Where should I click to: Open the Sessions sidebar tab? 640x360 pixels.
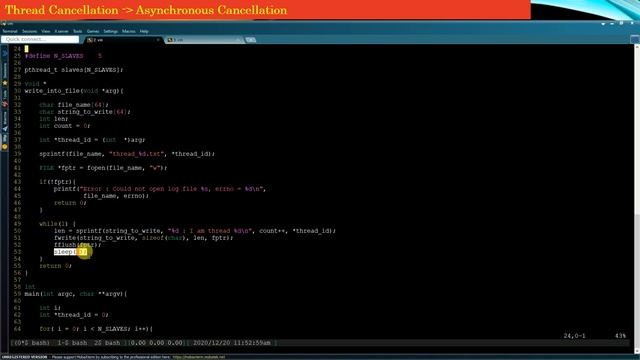[5, 70]
